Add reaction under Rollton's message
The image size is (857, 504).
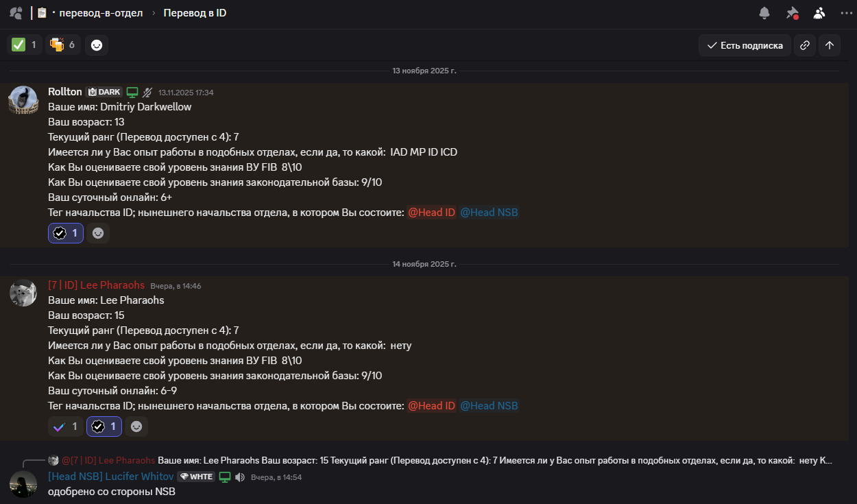pos(98,233)
